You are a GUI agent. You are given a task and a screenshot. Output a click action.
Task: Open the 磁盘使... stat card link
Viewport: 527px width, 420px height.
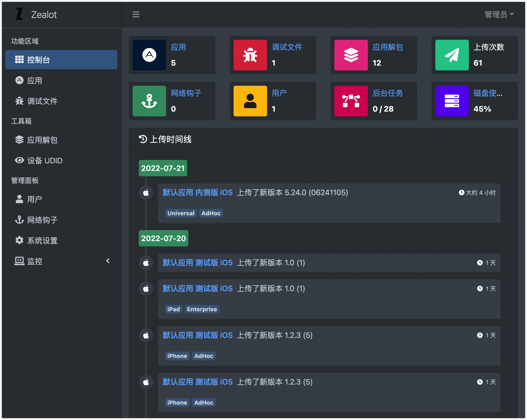click(488, 93)
